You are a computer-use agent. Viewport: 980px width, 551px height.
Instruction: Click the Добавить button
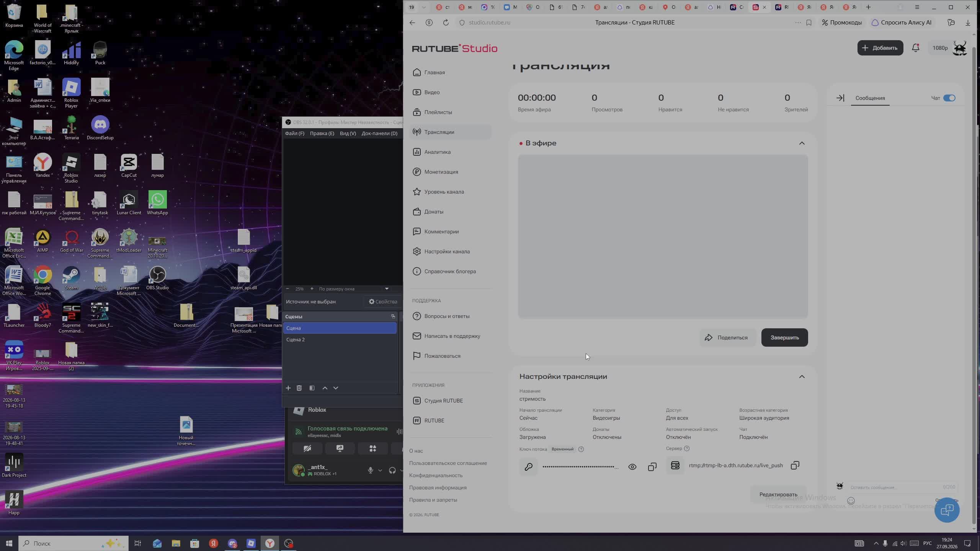coord(880,48)
